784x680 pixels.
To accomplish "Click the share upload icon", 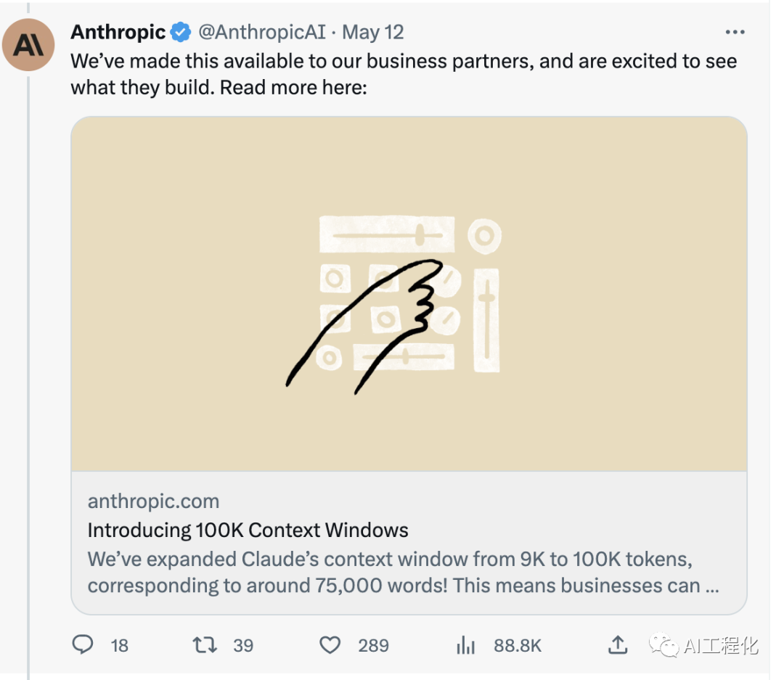I will [617, 644].
